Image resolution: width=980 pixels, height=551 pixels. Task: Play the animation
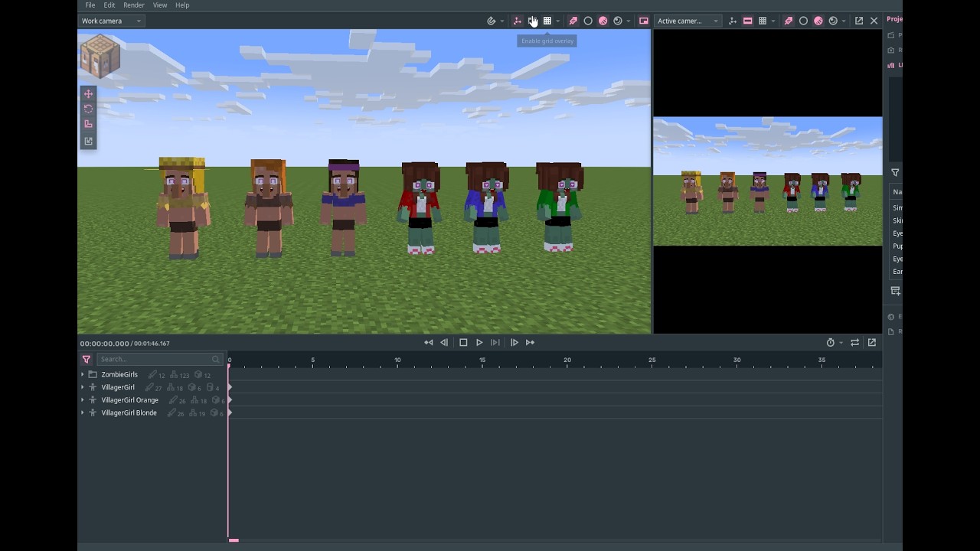pos(479,343)
